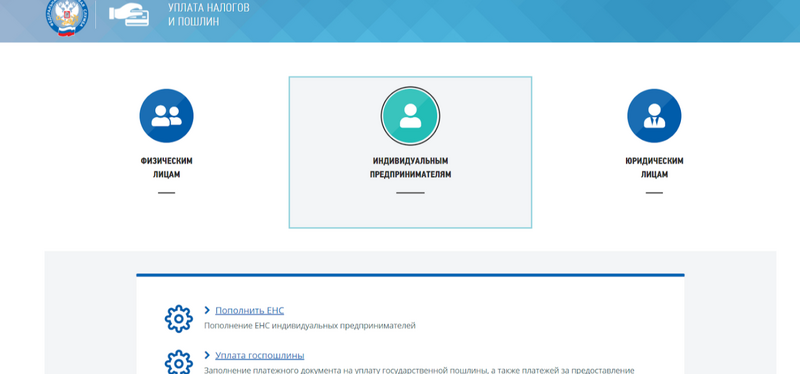Open the УПЛАТА НАЛОГОВ И ПОШЛИН header title
Viewport: 800px width, 374px height.
(209, 15)
